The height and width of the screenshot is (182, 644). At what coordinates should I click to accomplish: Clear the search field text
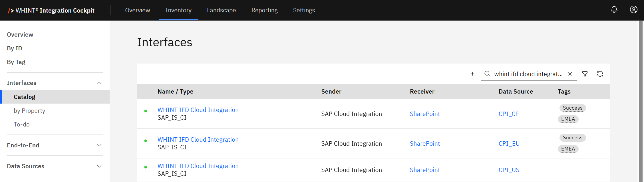pos(570,74)
